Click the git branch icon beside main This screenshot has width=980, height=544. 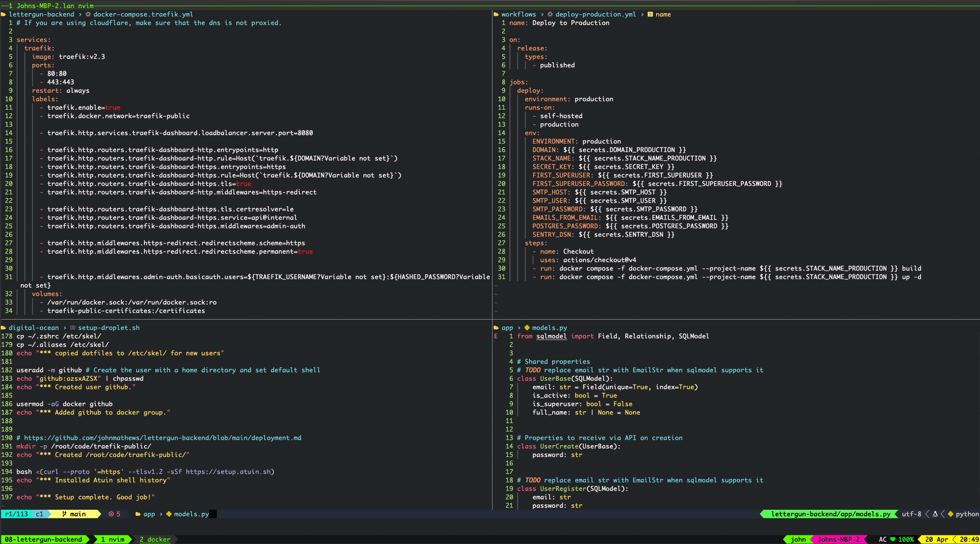[64, 514]
